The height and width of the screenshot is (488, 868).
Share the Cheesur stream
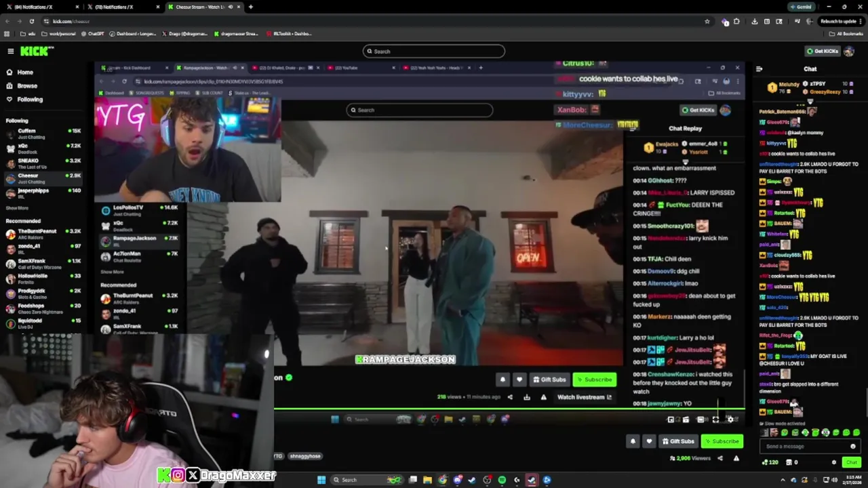click(x=720, y=458)
